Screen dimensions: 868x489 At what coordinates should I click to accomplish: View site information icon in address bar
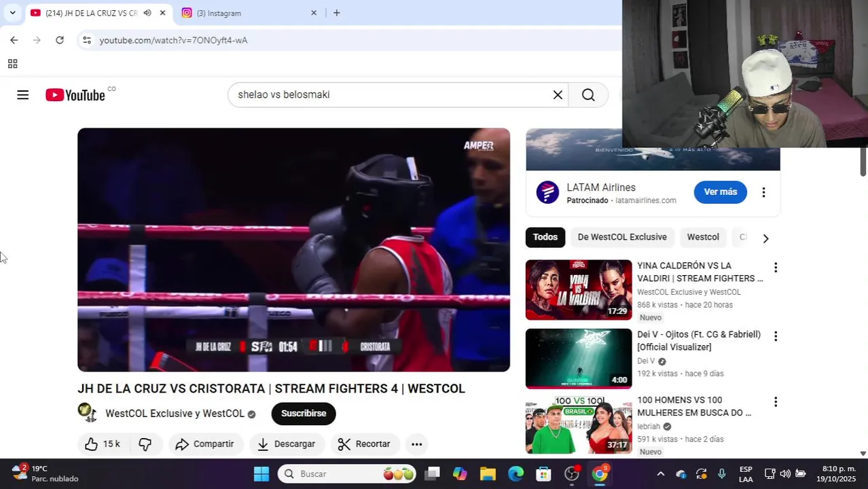(x=86, y=40)
